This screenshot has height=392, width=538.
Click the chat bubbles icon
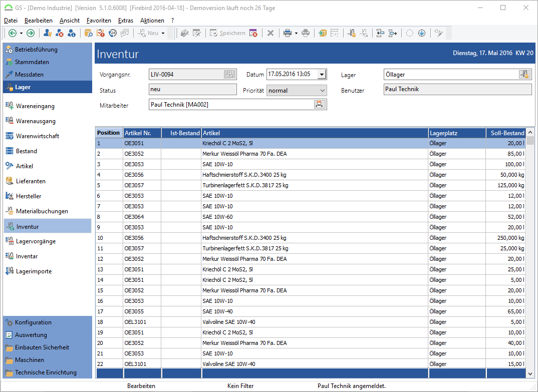[125, 33]
